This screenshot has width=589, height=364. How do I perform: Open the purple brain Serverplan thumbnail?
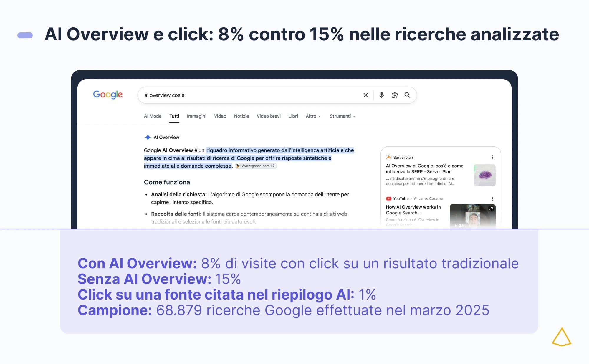tap(484, 175)
